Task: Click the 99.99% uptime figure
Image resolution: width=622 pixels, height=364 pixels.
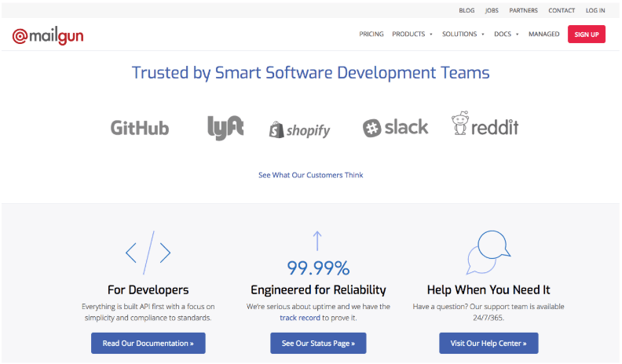Action: 318,268
